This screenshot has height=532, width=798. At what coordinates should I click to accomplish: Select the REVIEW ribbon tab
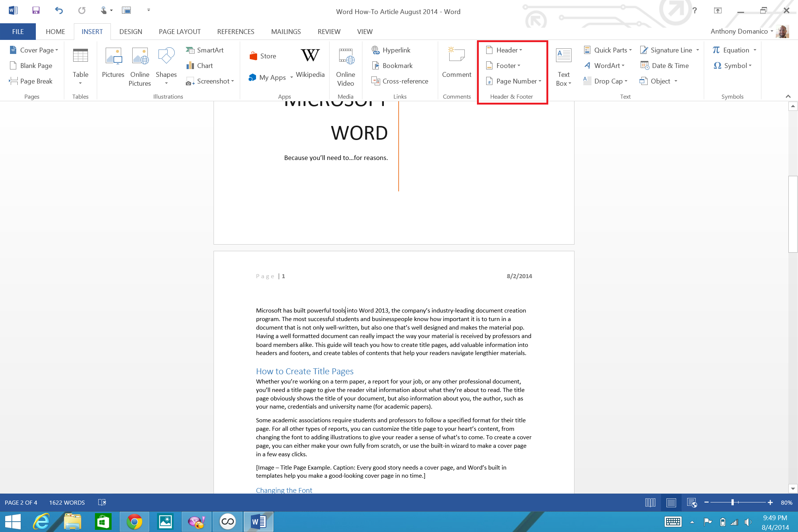point(329,31)
